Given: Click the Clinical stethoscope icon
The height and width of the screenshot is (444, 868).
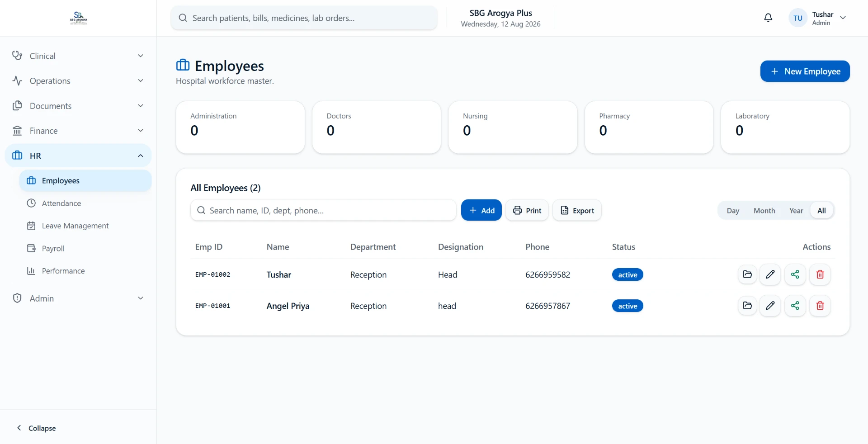Looking at the screenshot, I should 17,56.
